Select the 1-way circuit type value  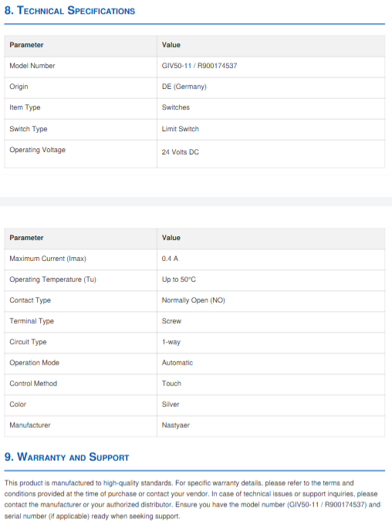pyautogui.click(x=171, y=342)
